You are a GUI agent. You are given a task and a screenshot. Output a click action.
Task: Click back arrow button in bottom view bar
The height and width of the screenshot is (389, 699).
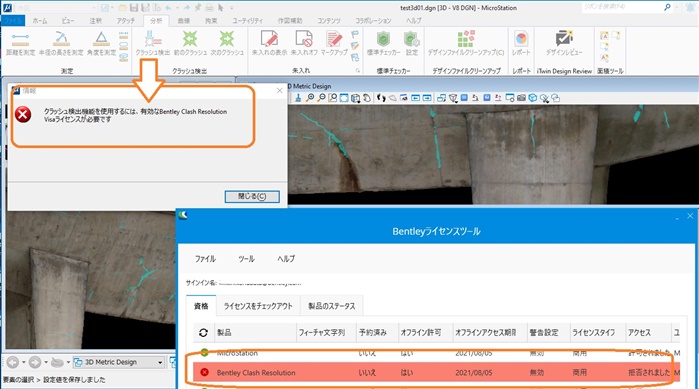point(13,363)
